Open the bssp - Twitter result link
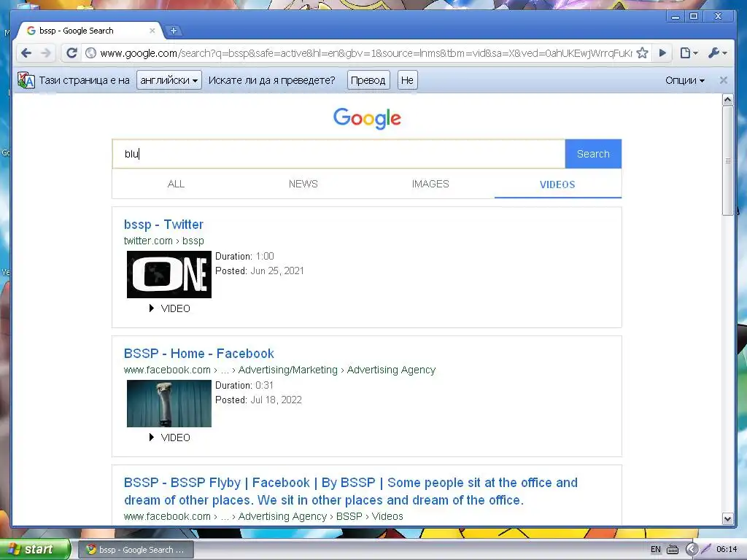Image resolution: width=747 pixels, height=560 pixels. pos(163,225)
